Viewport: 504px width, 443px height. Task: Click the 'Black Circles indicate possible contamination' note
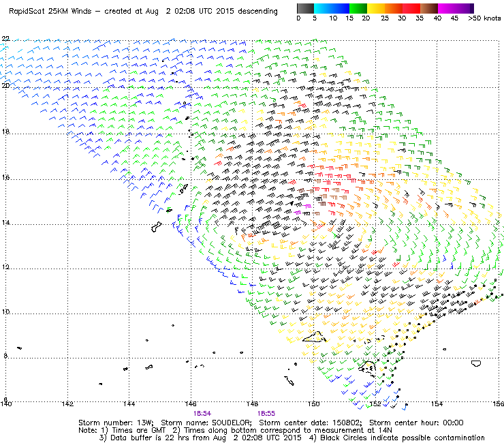click(x=403, y=438)
